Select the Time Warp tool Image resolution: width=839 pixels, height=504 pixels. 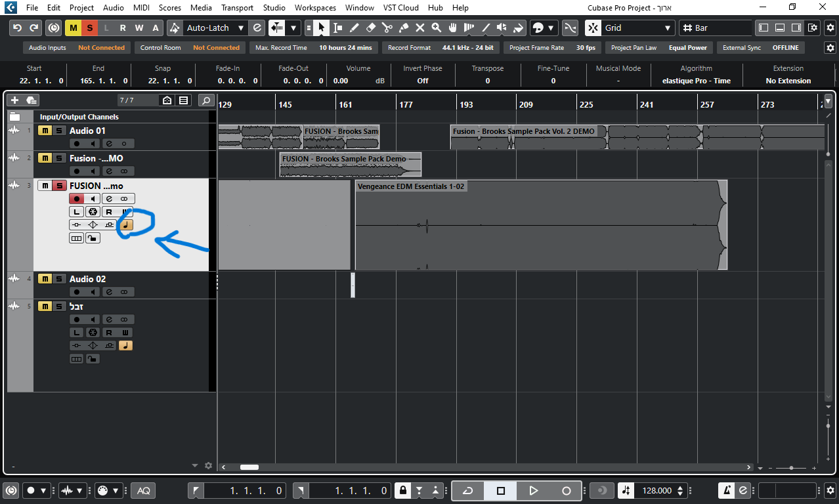469,28
